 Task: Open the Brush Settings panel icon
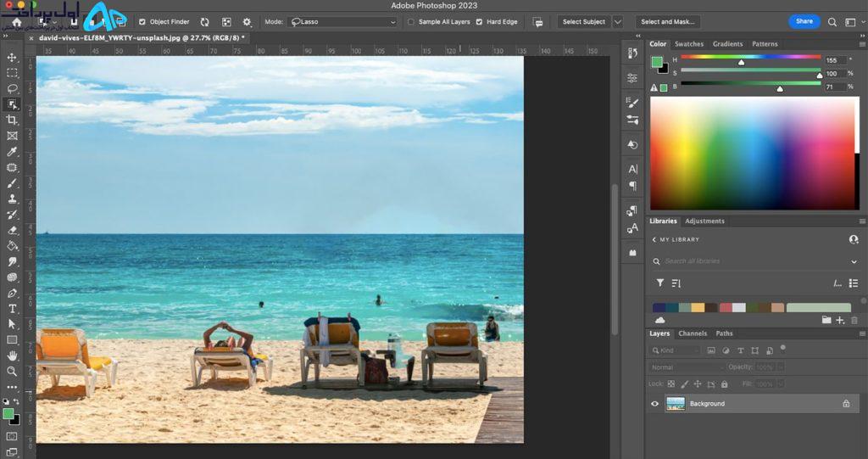pos(632,103)
